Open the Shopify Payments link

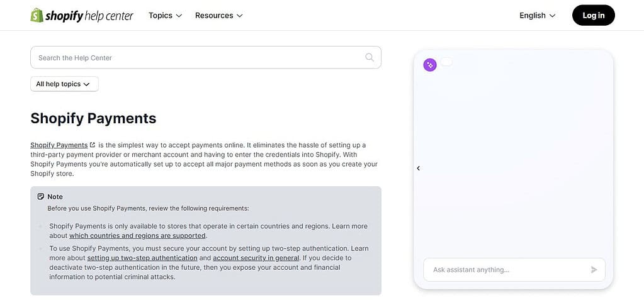coord(59,145)
